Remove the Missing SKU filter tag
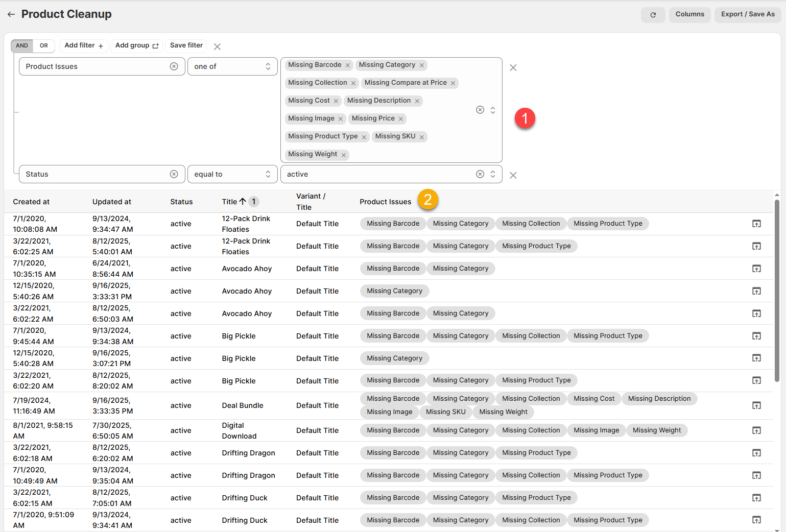 coord(422,137)
